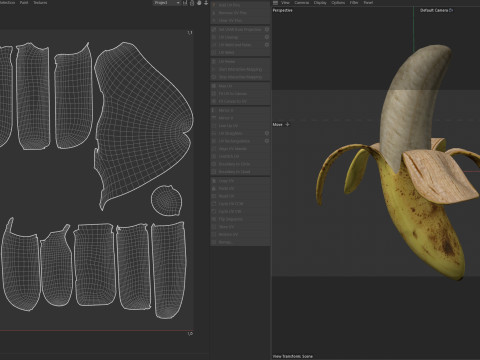The image size is (480, 360).
Task: Click the Clear UV Pins tool
Action: (x=240, y=20)
